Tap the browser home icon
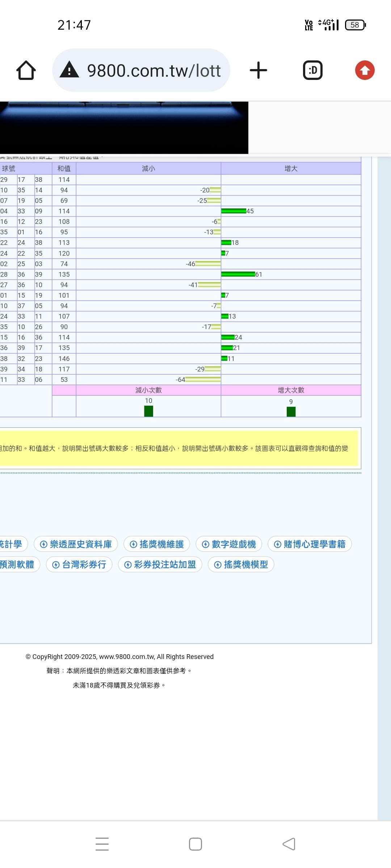Image resolution: width=391 pixels, height=868 pixels. pos(26,70)
